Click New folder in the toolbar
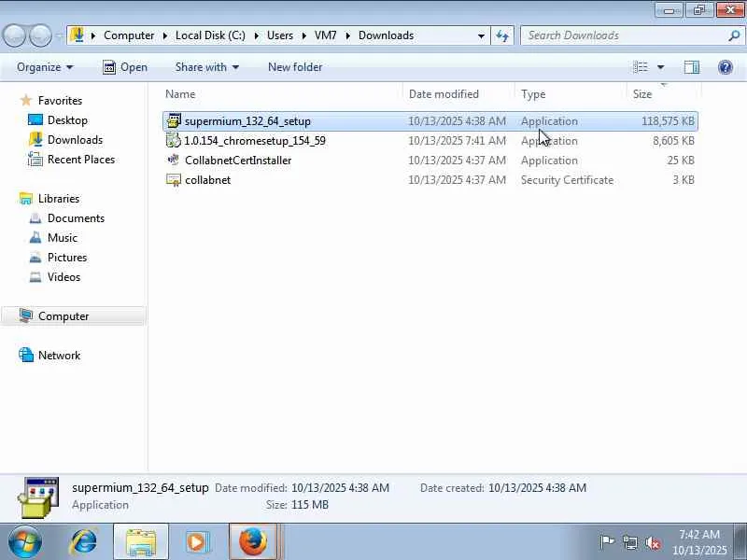 click(x=295, y=67)
